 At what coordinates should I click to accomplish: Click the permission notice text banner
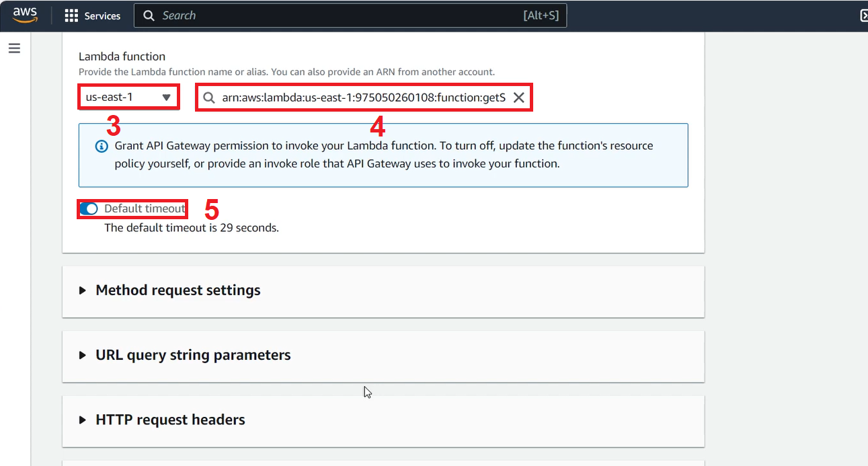(x=383, y=154)
